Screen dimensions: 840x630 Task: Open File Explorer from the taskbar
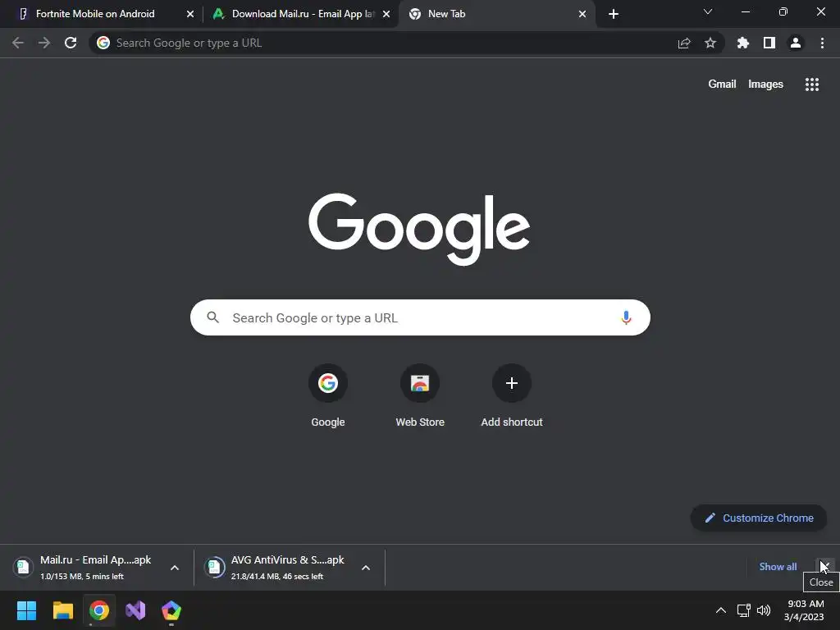coord(62,610)
